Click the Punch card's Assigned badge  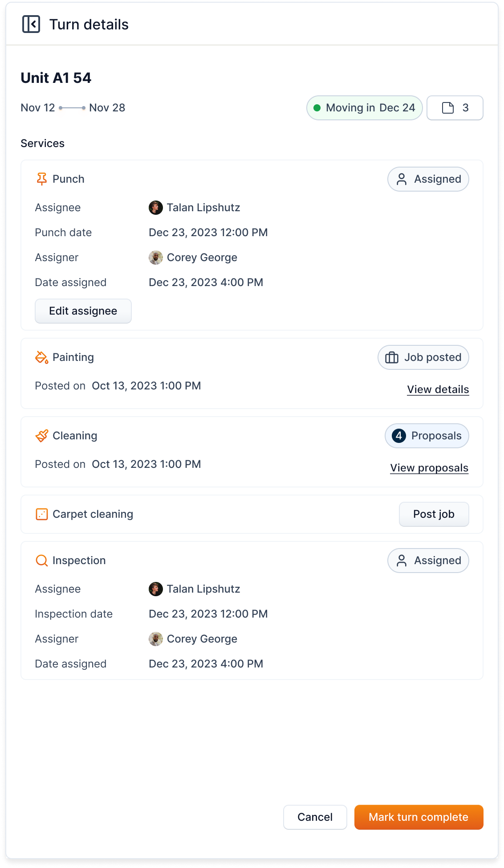(428, 179)
